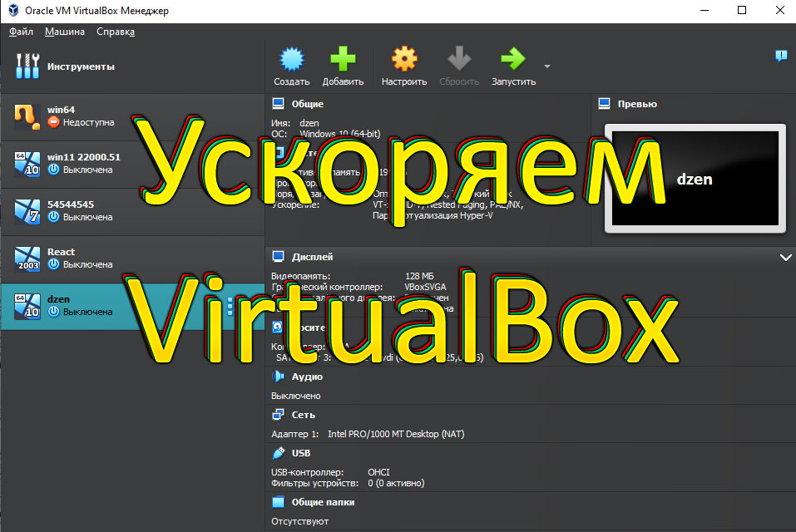Click the notification icon at top right
This screenshot has height=532, width=796.
pyautogui.click(x=781, y=56)
